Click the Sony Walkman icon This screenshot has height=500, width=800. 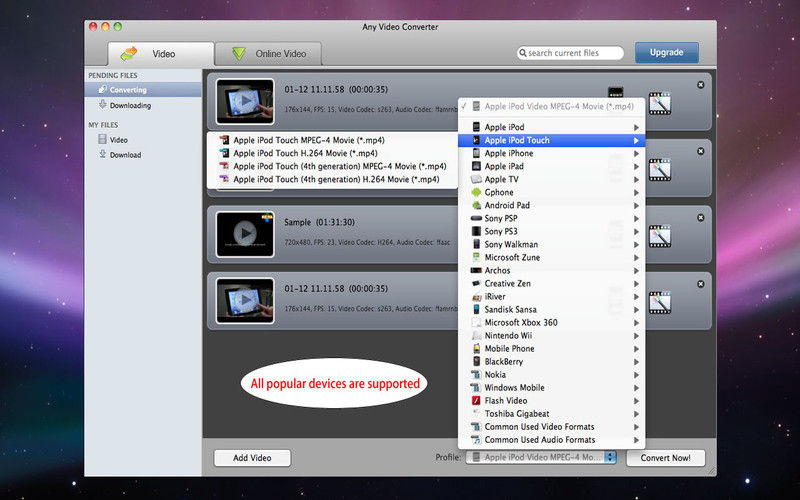point(476,244)
